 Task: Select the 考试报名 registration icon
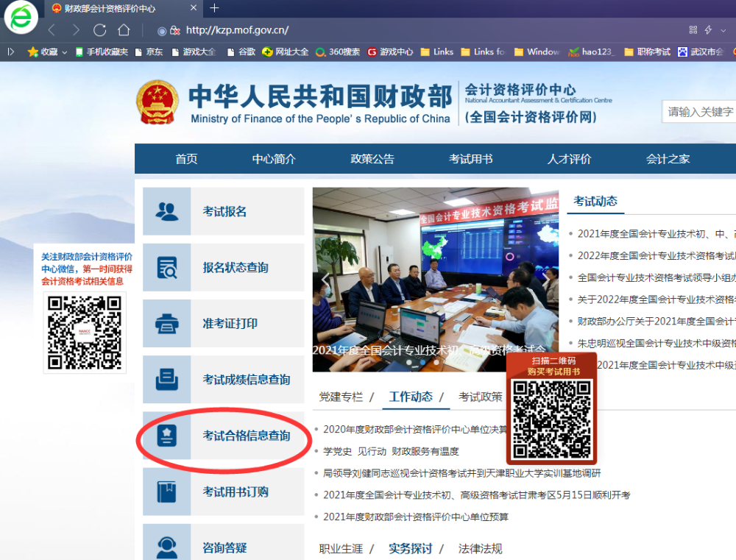pyautogui.click(x=166, y=211)
